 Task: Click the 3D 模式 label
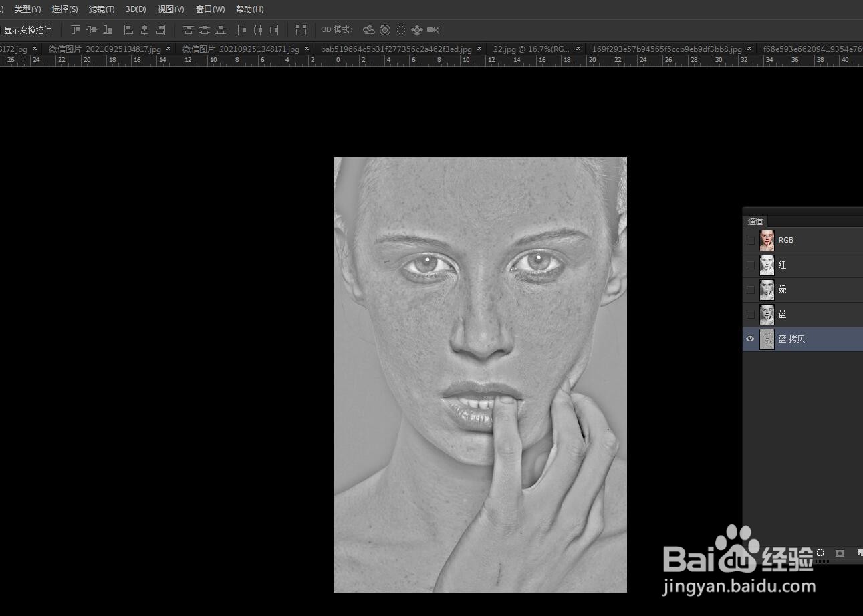(338, 30)
